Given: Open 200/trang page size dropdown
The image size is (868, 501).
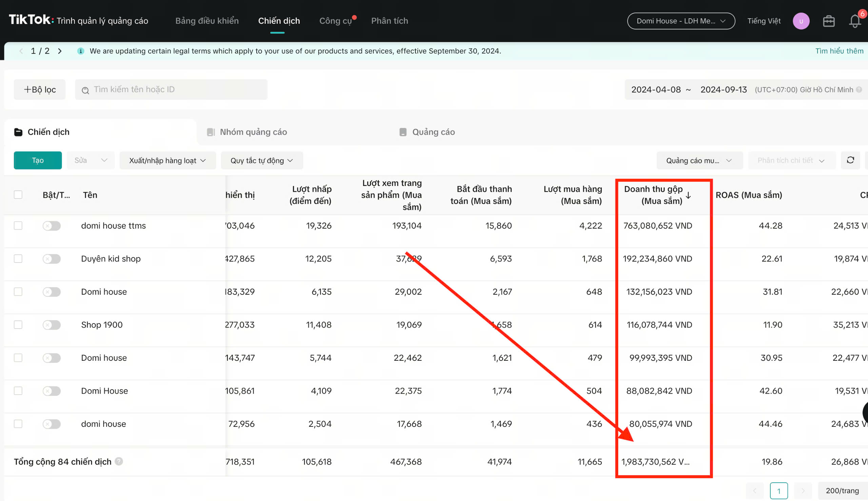Looking at the screenshot, I should [843, 491].
